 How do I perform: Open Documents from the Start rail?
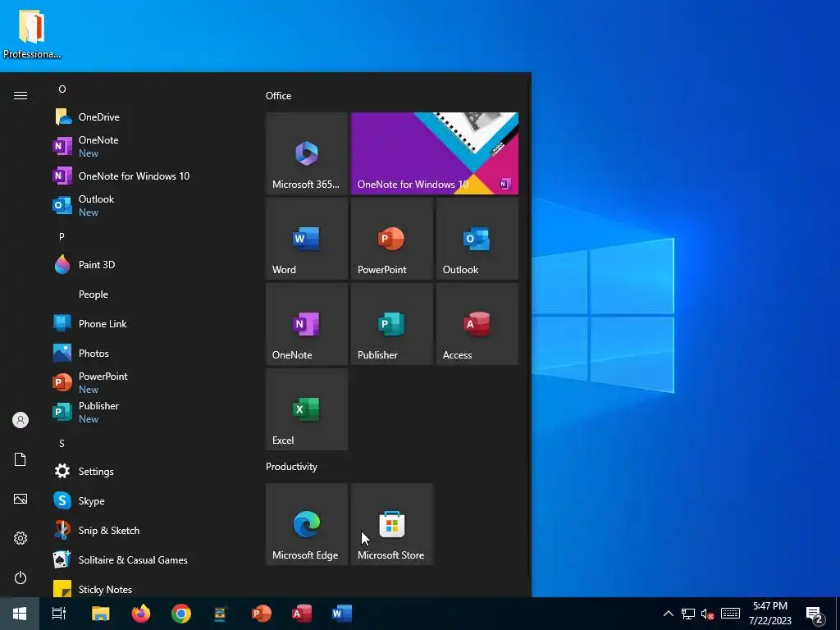[x=21, y=459]
